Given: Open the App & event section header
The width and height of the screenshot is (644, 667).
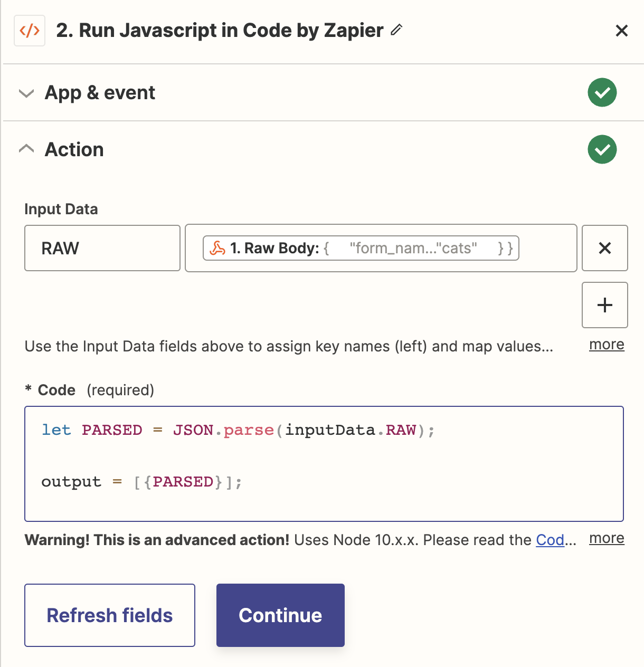Looking at the screenshot, I should 100,93.
